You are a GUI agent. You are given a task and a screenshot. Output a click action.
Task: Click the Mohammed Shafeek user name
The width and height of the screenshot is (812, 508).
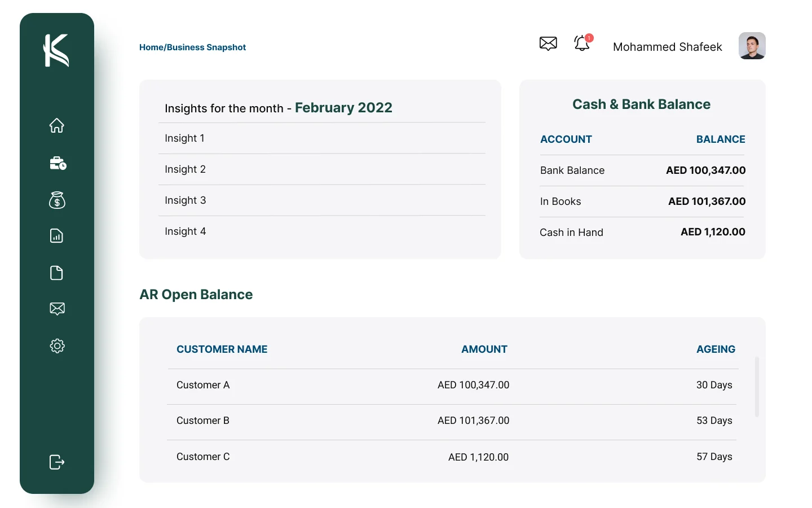(x=668, y=47)
